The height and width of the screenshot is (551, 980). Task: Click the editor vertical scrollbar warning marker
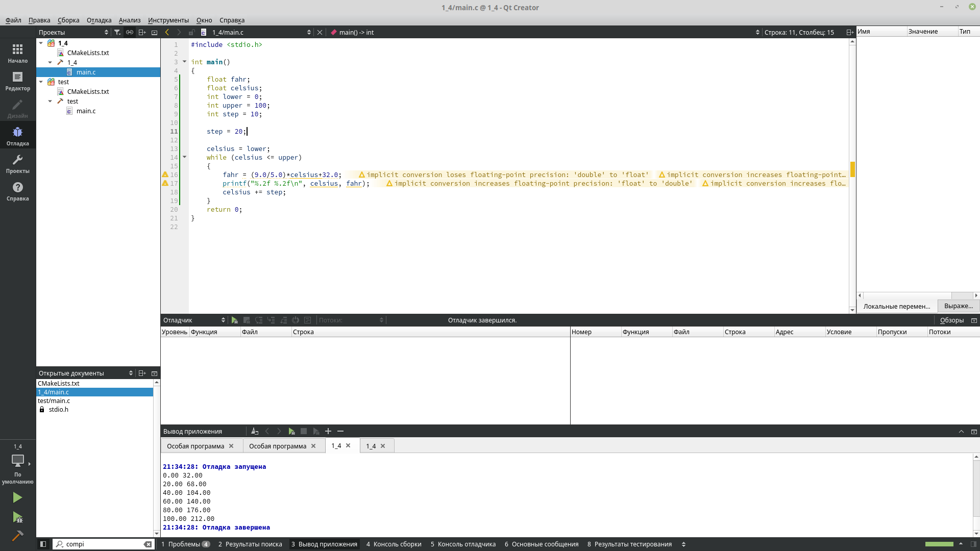pyautogui.click(x=852, y=169)
